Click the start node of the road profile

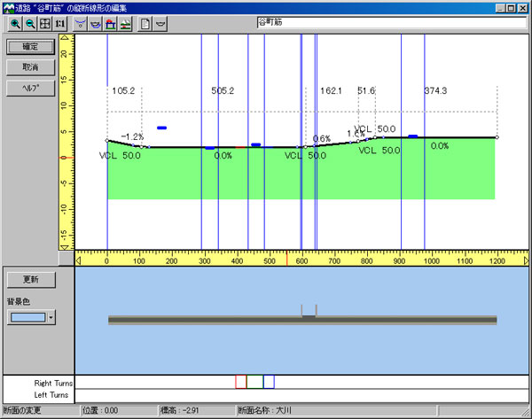tap(107, 140)
